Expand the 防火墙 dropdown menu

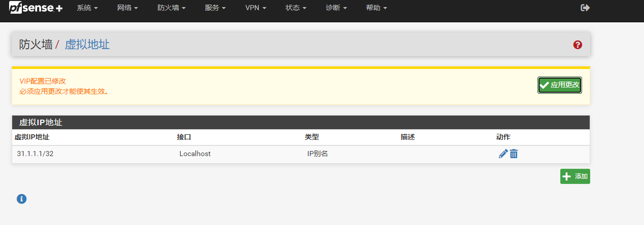coord(171,8)
